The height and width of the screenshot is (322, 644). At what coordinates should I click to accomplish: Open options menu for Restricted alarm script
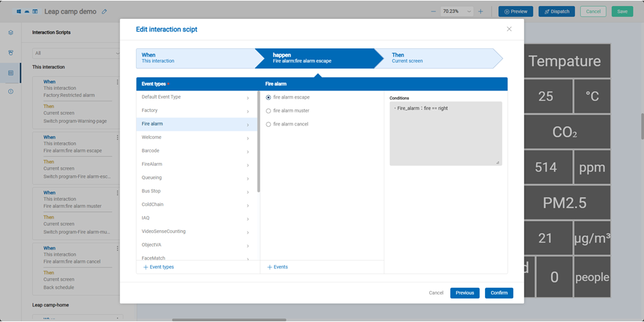click(x=117, y=82)
